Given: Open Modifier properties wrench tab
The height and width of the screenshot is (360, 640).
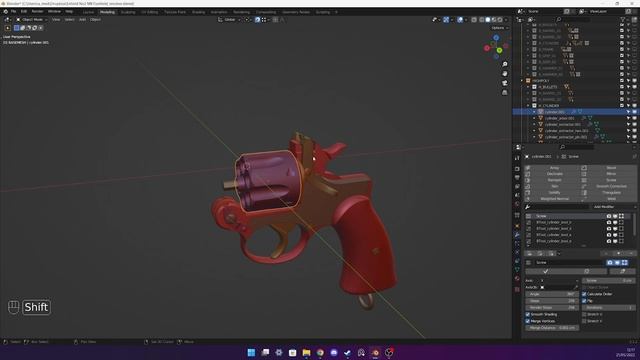Looking at the screenshot, I should click(x=517, y=235).
